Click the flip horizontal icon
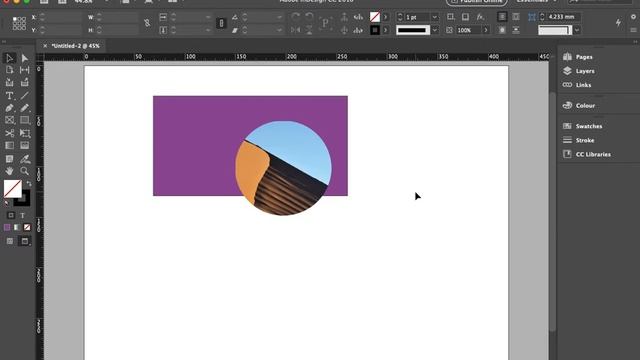 coord(296,30)
